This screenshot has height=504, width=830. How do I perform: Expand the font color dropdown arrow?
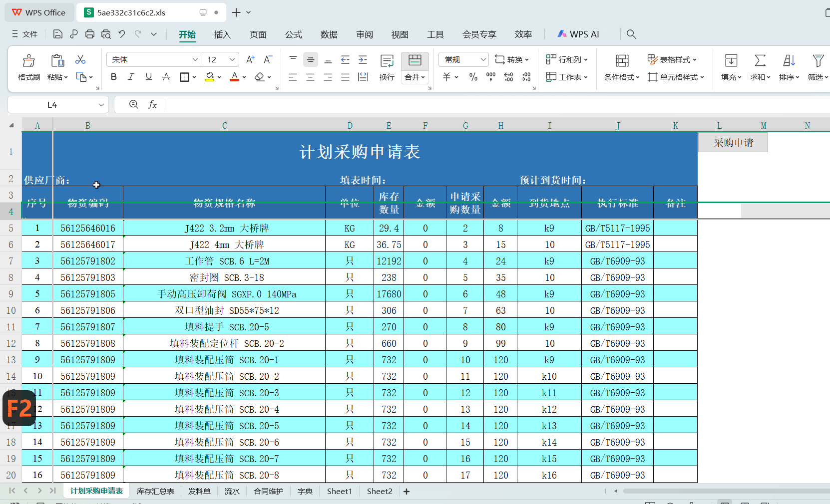click(243, 77)
